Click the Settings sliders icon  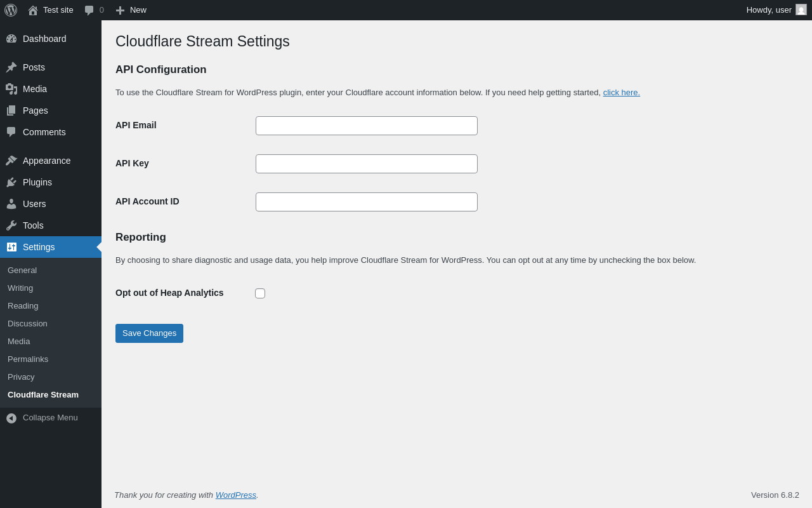(x=11, y=247)
